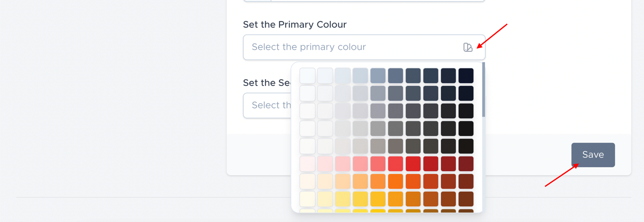The height and width of the screenshot is (222, 644).
Task: Pick the lightest swatch in top slate row
Action: coord(307,76)
